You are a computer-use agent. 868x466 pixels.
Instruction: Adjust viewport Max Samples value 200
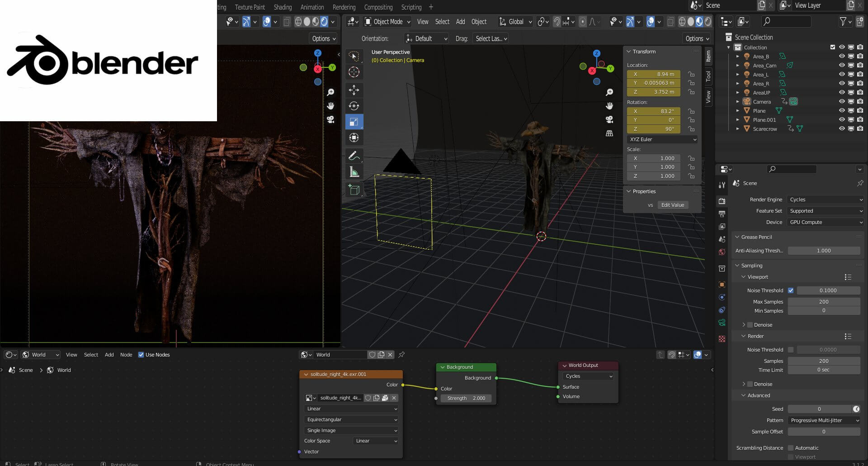pyautogui.click(x=824, y=302)
